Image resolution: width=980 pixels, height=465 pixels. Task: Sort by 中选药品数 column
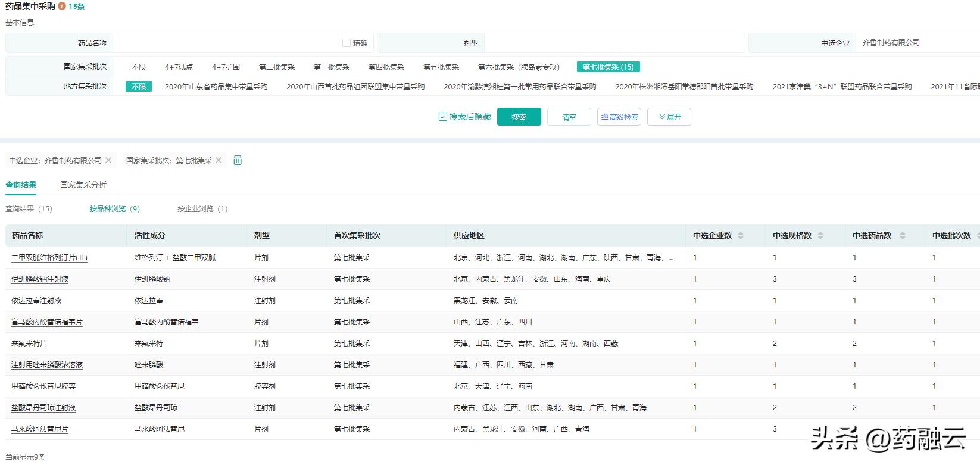[902, 236]
